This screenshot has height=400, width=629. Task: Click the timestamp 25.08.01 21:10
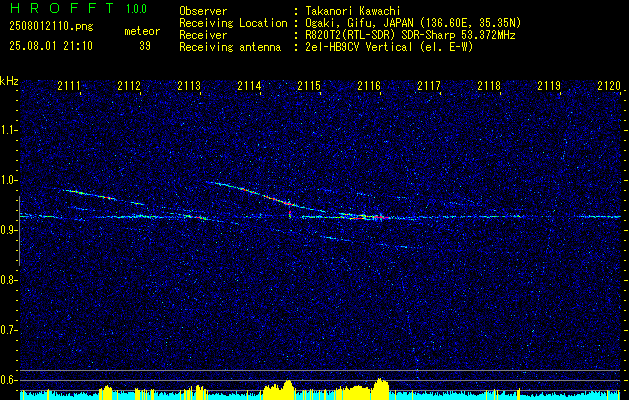[51, 46]
